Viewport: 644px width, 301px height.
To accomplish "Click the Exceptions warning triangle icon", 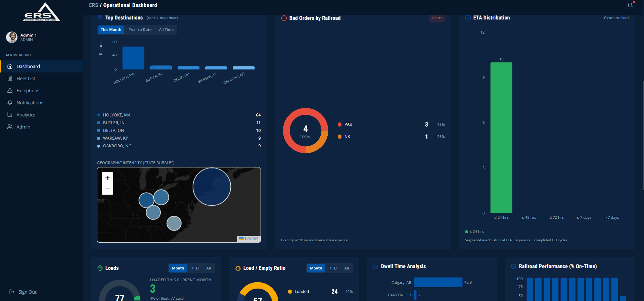I will point(10,91).
